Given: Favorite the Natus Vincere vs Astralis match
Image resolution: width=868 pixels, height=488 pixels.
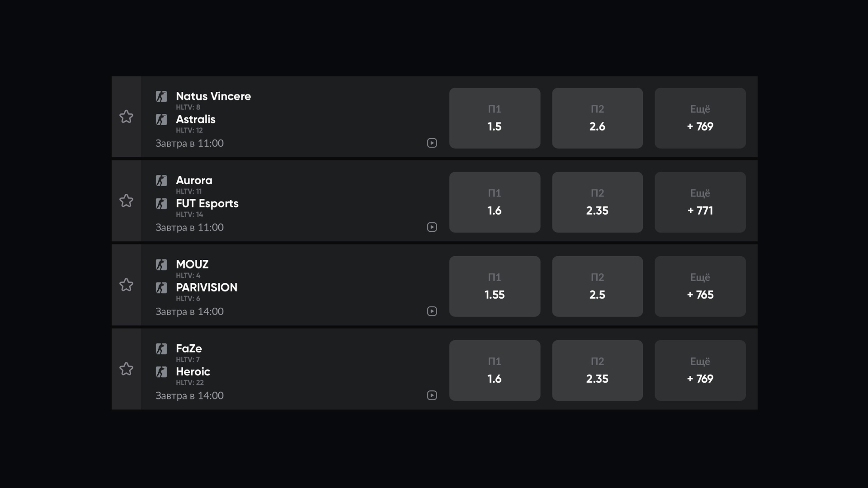Looking at the screenshot, I should click(126, 117).
